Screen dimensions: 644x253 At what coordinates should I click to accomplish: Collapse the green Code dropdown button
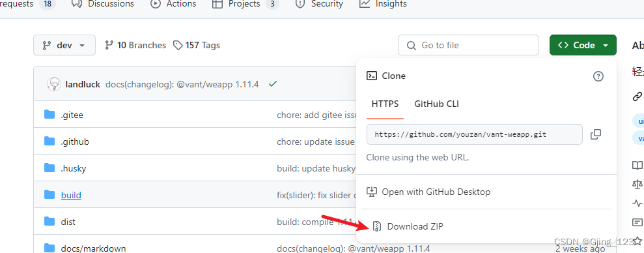pyautogui.click(x=583, y=45)
